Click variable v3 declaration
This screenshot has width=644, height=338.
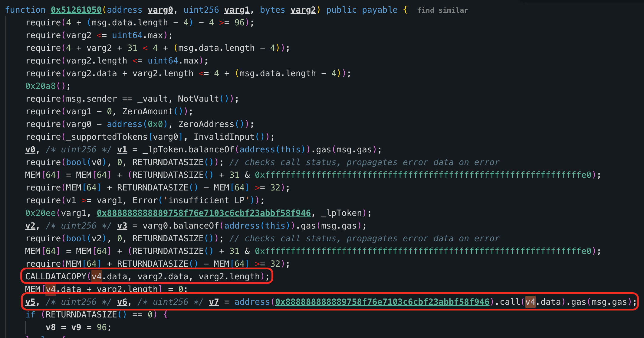click(x=122, y=226)
